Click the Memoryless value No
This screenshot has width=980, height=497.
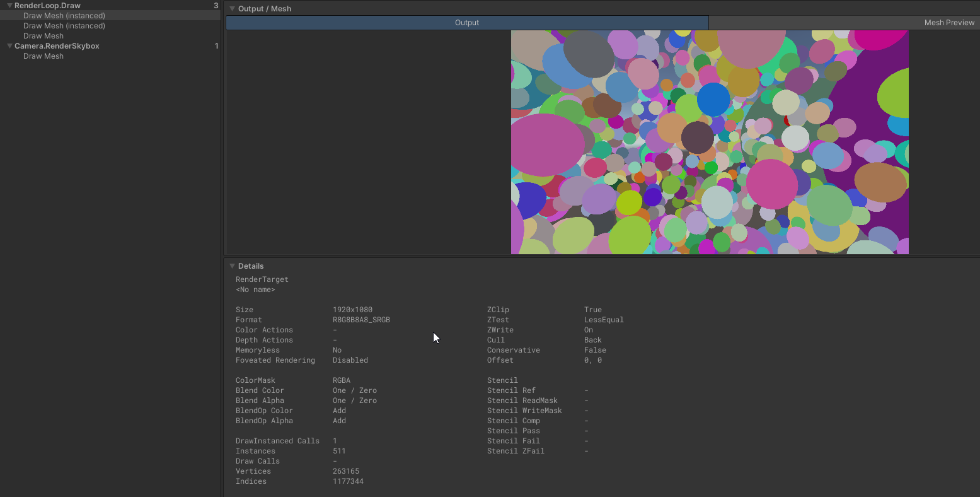(x=337, y=350)
